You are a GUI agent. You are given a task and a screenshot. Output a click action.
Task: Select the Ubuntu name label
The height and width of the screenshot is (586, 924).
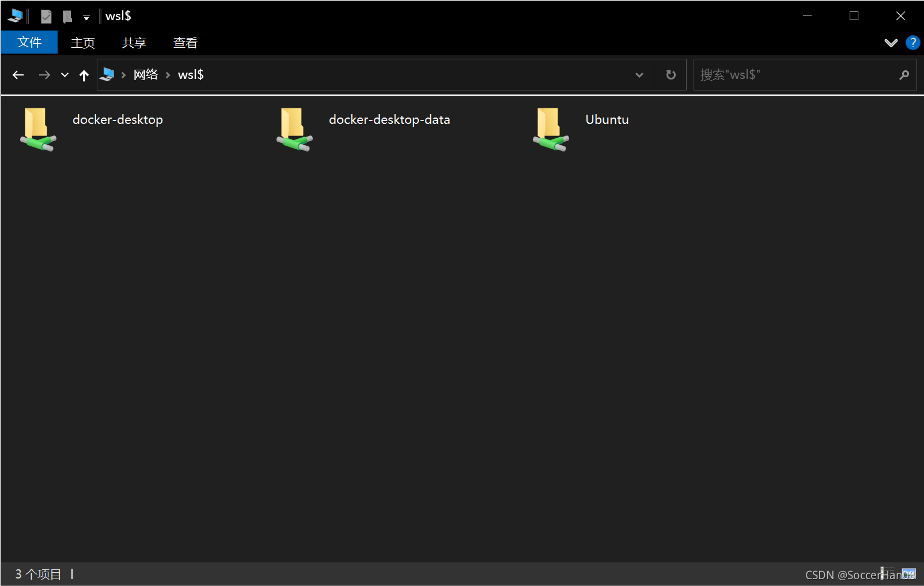click(x=607, y=119)
